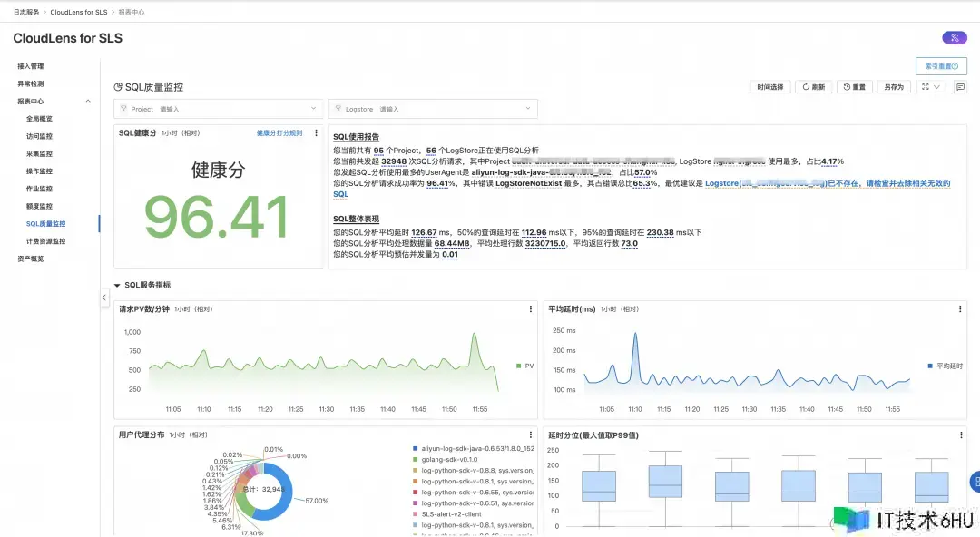Open the 健康分打分规则 link
Image resolution: width=980 pixels, height=537 pixels.
click(279, 133)
